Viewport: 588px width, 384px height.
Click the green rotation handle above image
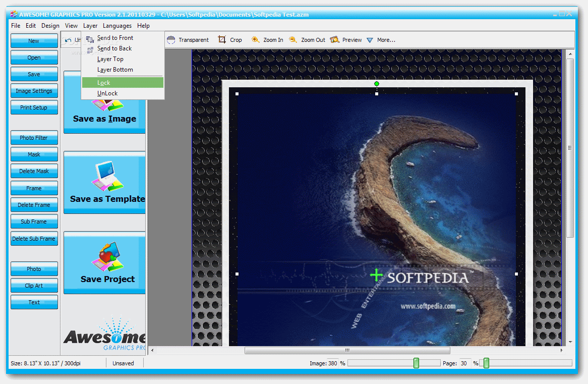tap(377, 84)
